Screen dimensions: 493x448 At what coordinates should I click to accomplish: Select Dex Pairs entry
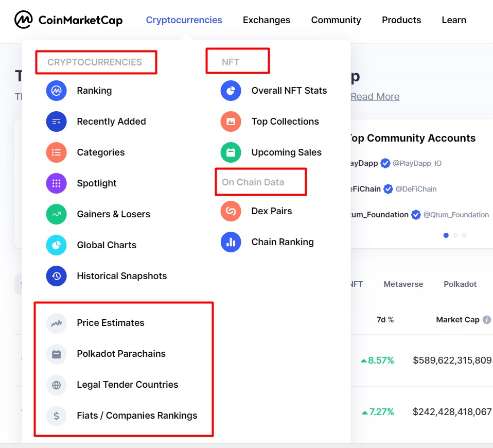tap(272, 211)
